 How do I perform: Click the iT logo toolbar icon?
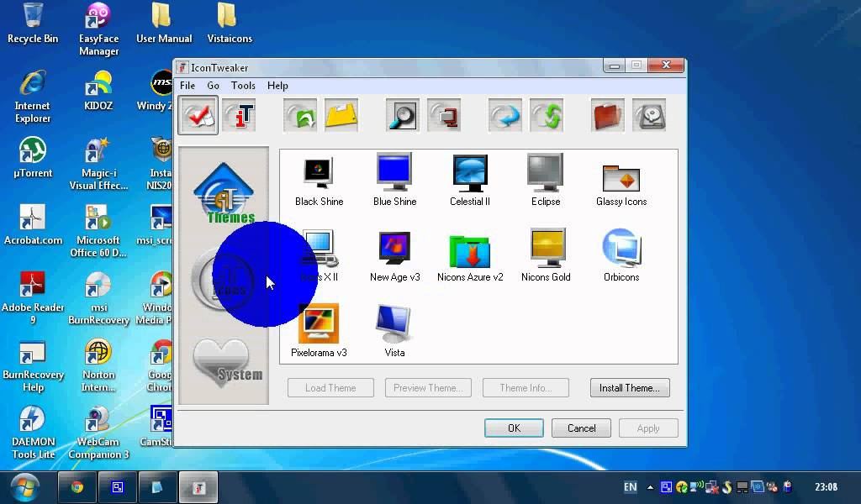239,115
